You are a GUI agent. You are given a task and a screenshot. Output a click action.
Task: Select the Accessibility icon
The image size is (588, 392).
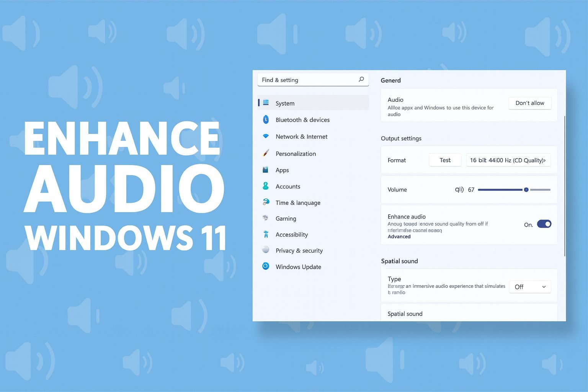click(x=266, y=234)
